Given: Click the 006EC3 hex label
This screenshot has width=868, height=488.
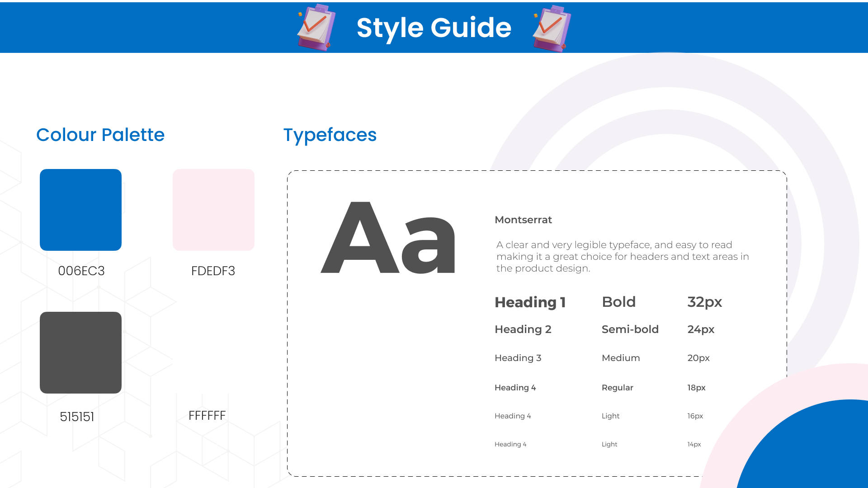Looking at the screenshot, I should [81, 271].
